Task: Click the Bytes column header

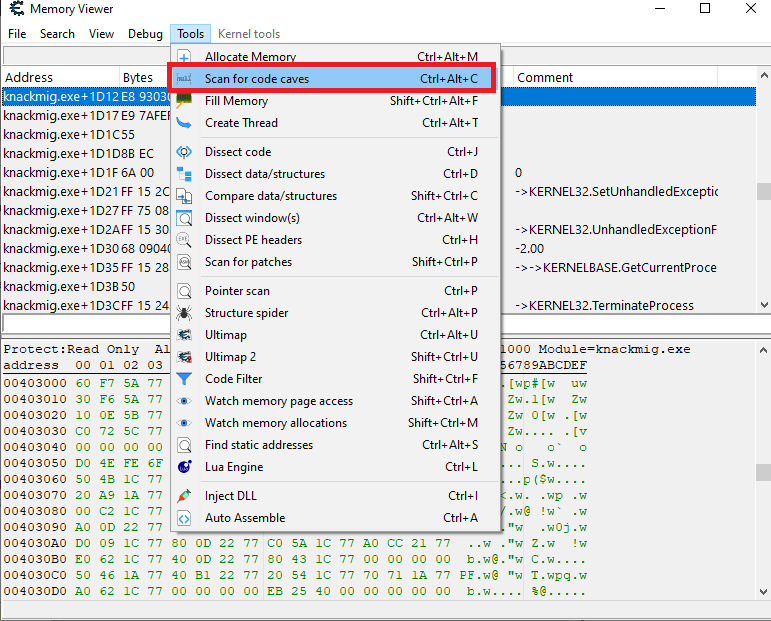Action: 145,77
